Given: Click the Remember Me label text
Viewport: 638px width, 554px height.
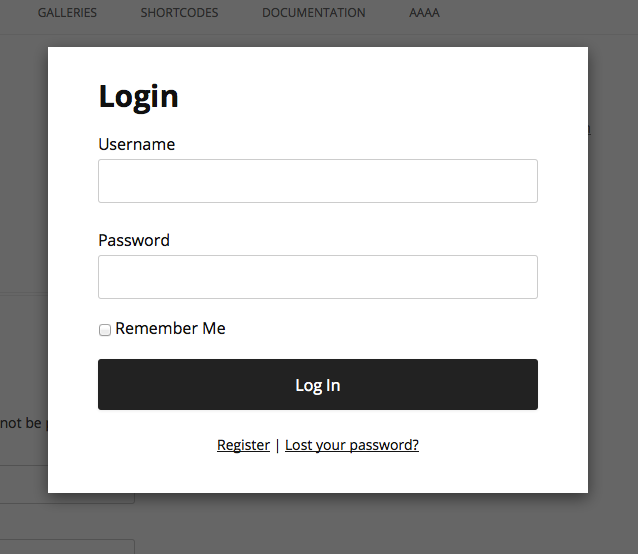Looking at the screenshot, I should tap(170, 328).
